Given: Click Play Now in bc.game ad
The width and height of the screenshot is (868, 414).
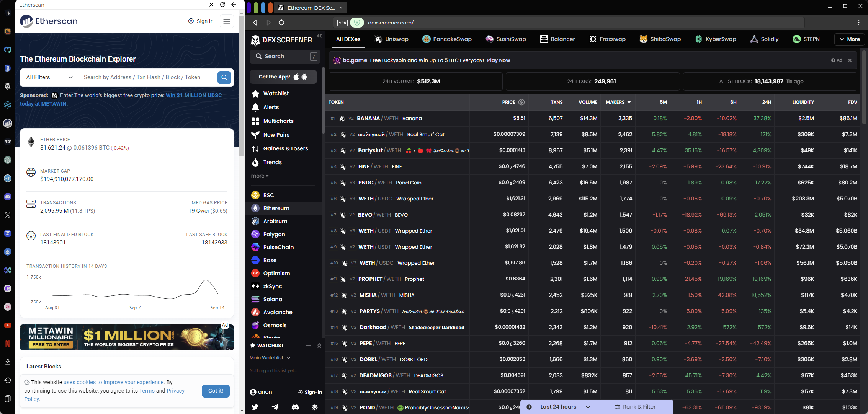Looking at the screenshot, I should click(x=498, y=60).
